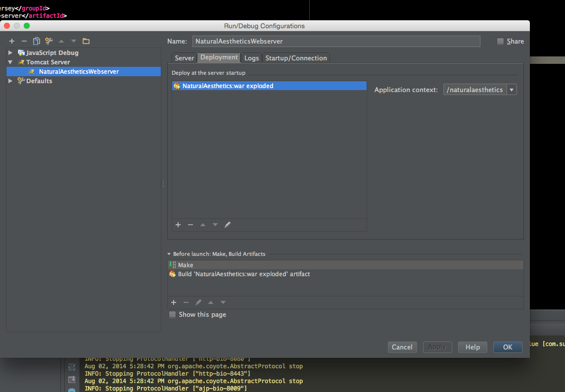Add an artifact to deploy at startup
The height and width of the screenshot is (392, 565).
(178, 225)
